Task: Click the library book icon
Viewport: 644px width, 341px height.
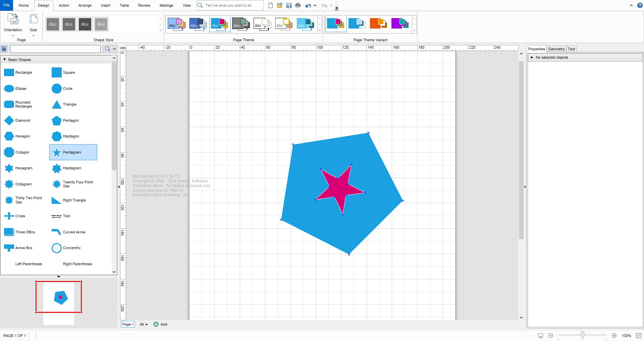Action: (x=4, y=49)
